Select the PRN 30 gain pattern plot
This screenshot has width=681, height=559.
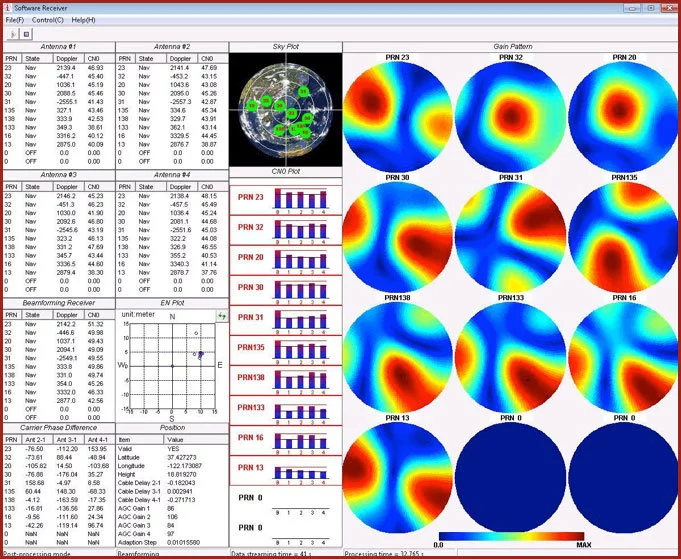point(397,237)
